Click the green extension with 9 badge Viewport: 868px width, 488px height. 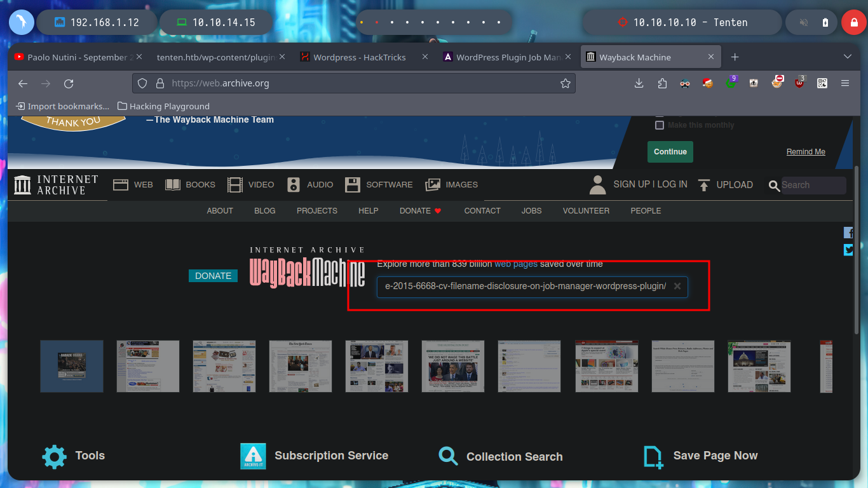click(x=731, y=83)
